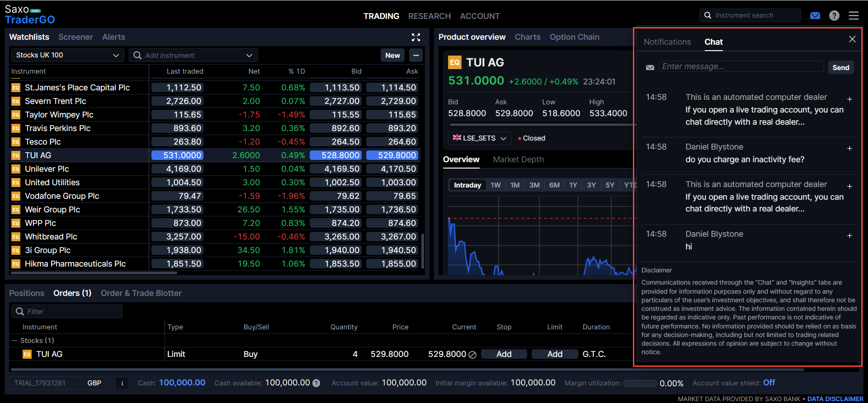The height and width of the screenshot is (403, 868).
Task: Click the EQ badge for Tesco Plc
Action: coord(16,142)
